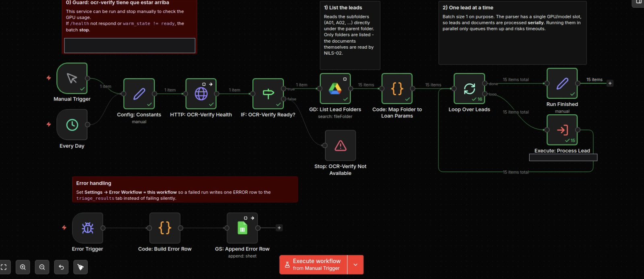Open the Run Finished node
The image size is (644, 279).
pyautogui.click(x=562, y=83)
